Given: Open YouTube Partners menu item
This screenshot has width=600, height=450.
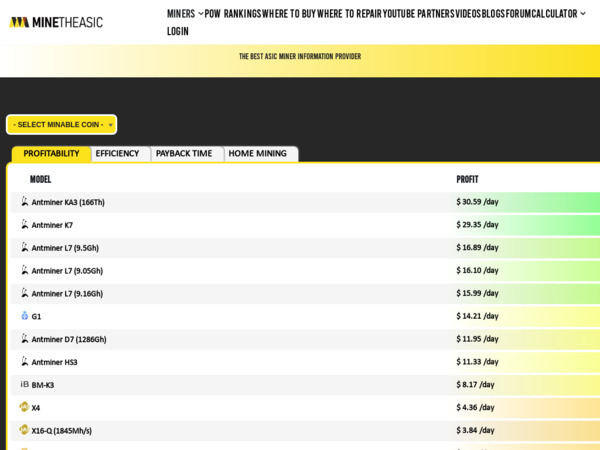Looking at the screenshot, I should pos(419,14).
